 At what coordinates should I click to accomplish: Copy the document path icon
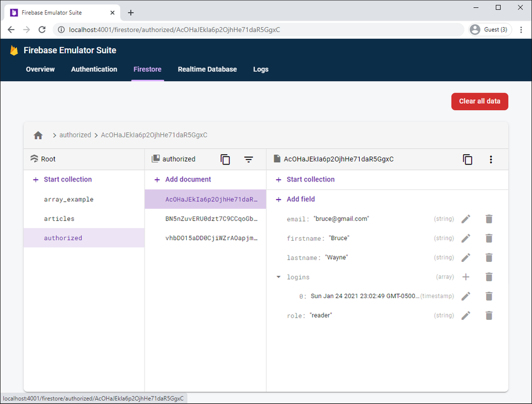coord(467,159)
